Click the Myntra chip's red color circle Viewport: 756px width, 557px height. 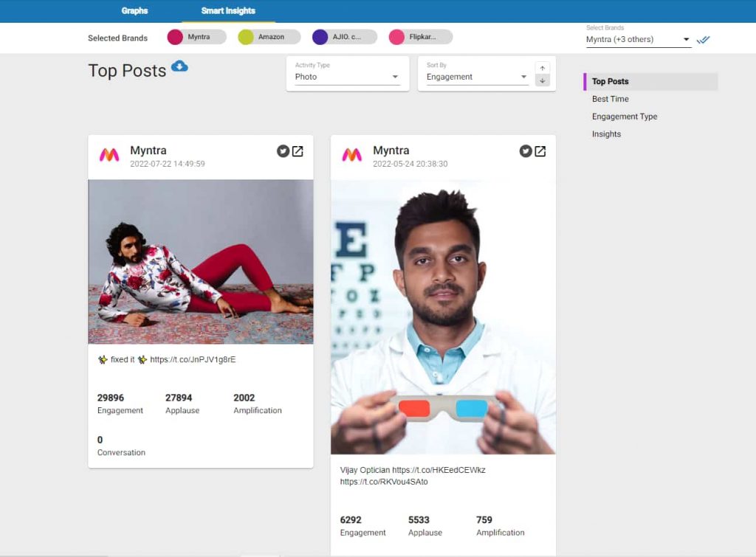point(175,37)
